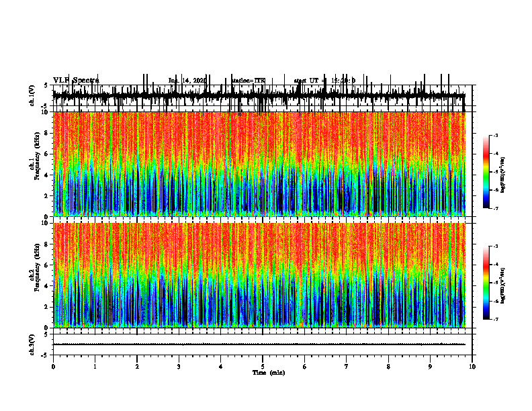Click time axis tick label 10
The image size is (532, 411).
[472, 367]
